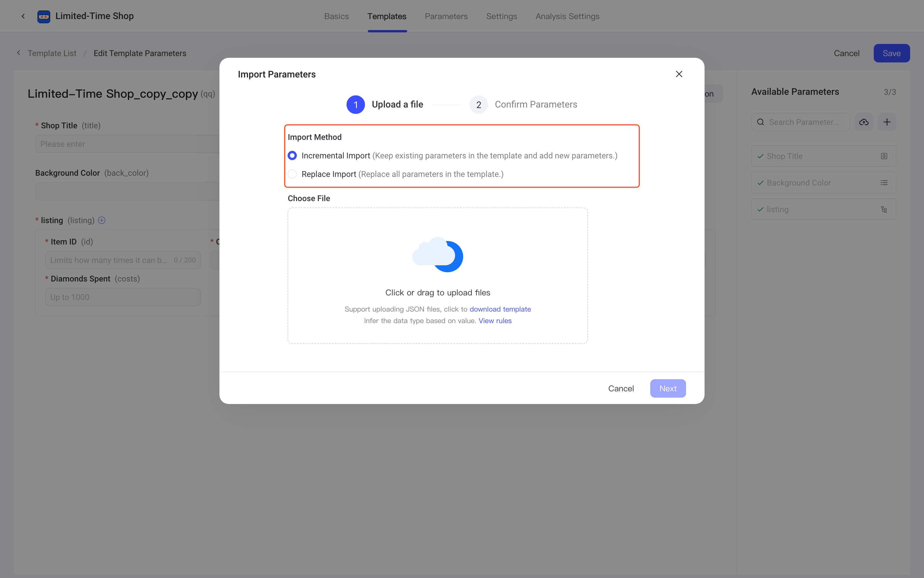Select Background Color available parameter
The width and height of the screenshot is (924, 578).
(x=824, y=183)
